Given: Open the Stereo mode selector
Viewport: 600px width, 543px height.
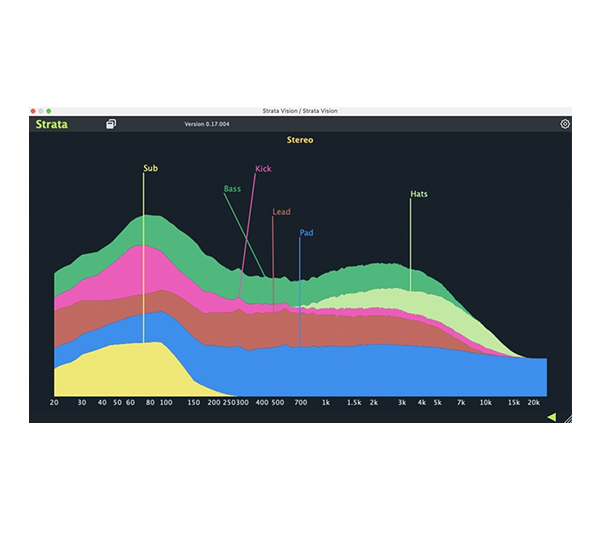Looking at the screenshot, I should pos(299,140).
